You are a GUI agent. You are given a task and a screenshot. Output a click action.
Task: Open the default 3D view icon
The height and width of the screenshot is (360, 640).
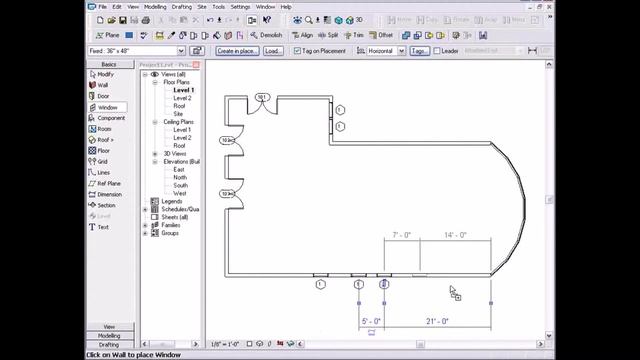[x=354, y=20]
